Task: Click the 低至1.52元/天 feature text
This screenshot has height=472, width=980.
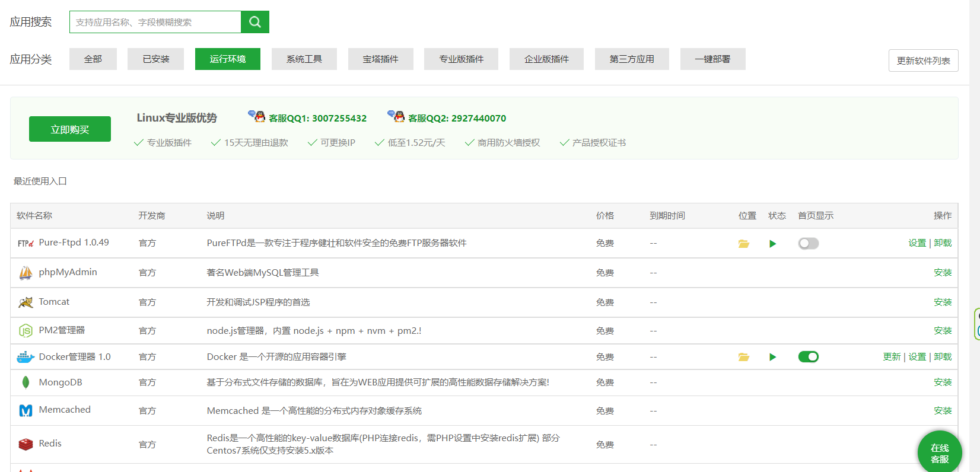Action: pos(416,142)
